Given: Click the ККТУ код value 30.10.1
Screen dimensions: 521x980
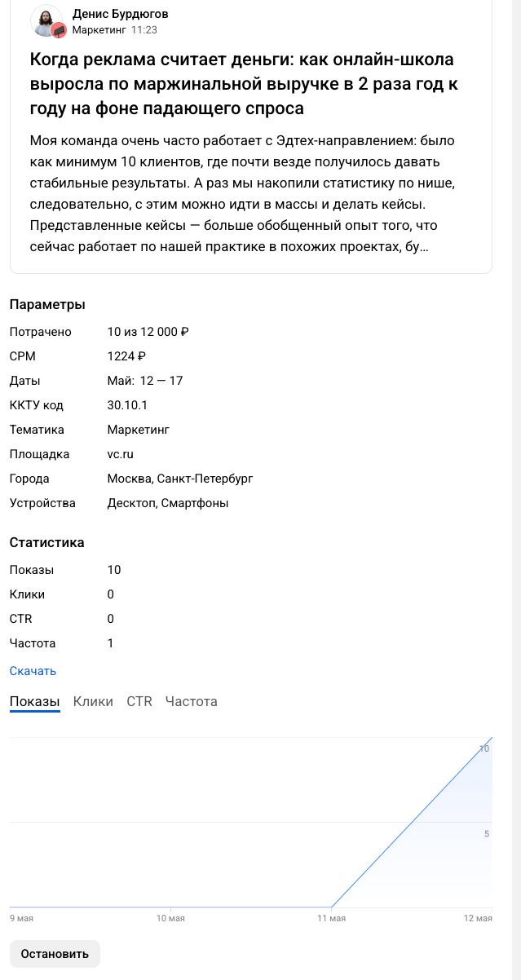Looking at the screenshot, I should (x=127, y=405).
